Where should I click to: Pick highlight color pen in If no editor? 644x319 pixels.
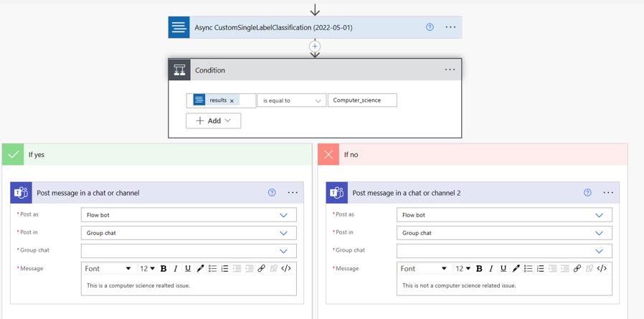coord(516,269)
